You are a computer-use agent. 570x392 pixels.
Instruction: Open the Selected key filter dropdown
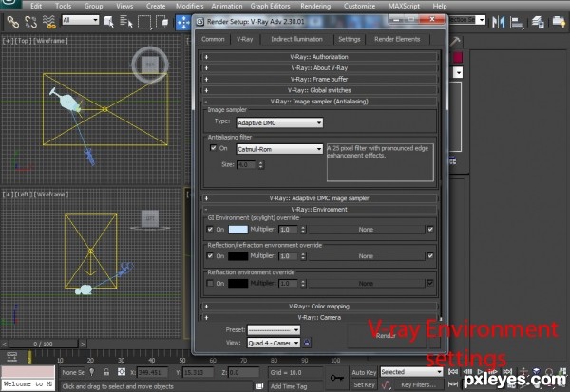411,372
